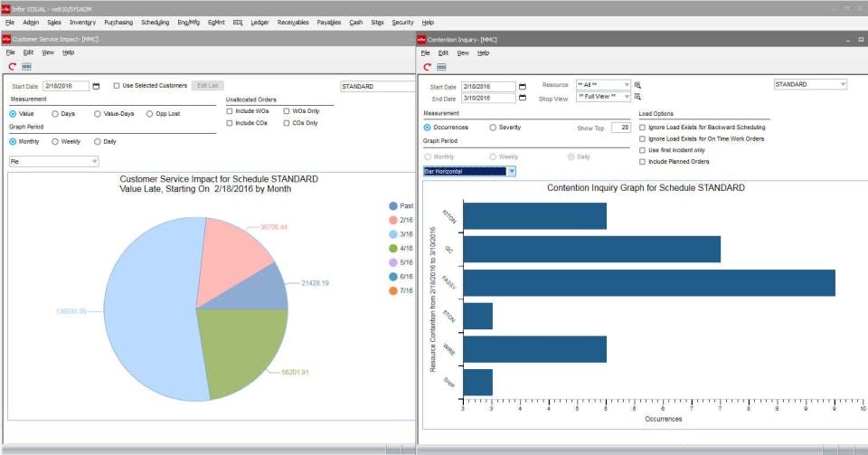Expand the Bar Horizontal chart type dropdown

[511, 171]
